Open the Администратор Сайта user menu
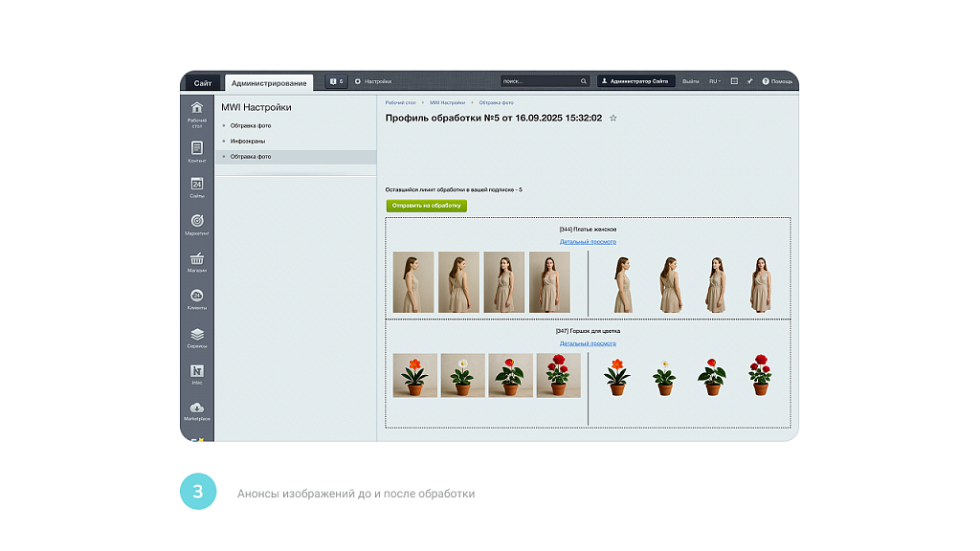 coord(636,81)
